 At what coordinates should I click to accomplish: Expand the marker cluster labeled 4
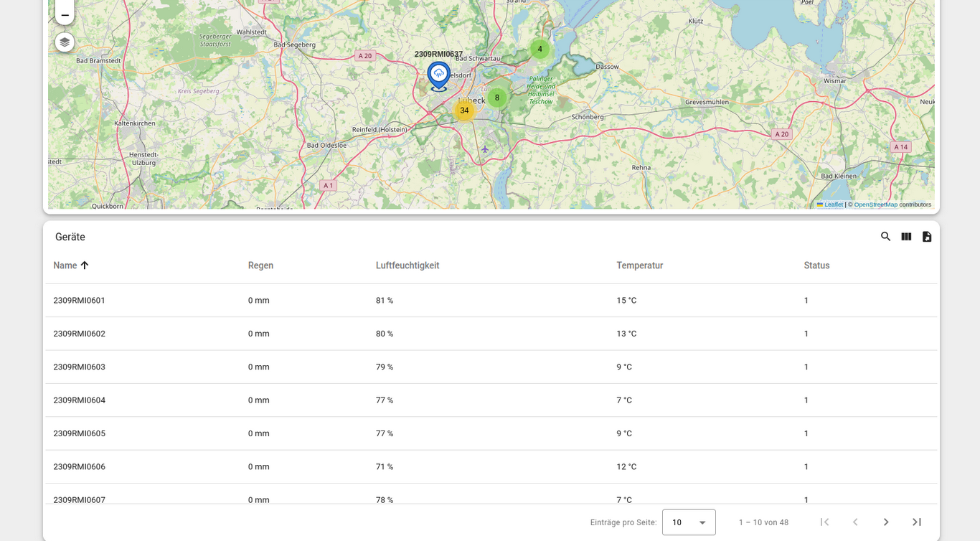540,50
